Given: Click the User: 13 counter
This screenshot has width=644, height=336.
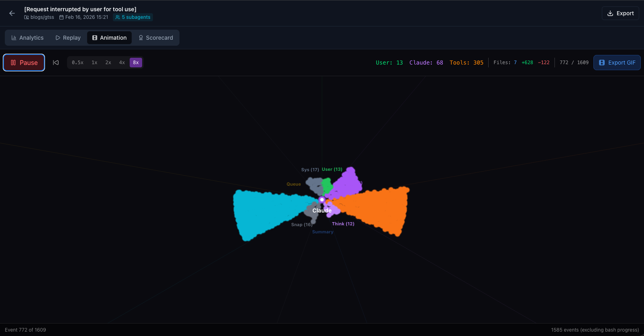Looking at the screenshot, I should [389, 63].
